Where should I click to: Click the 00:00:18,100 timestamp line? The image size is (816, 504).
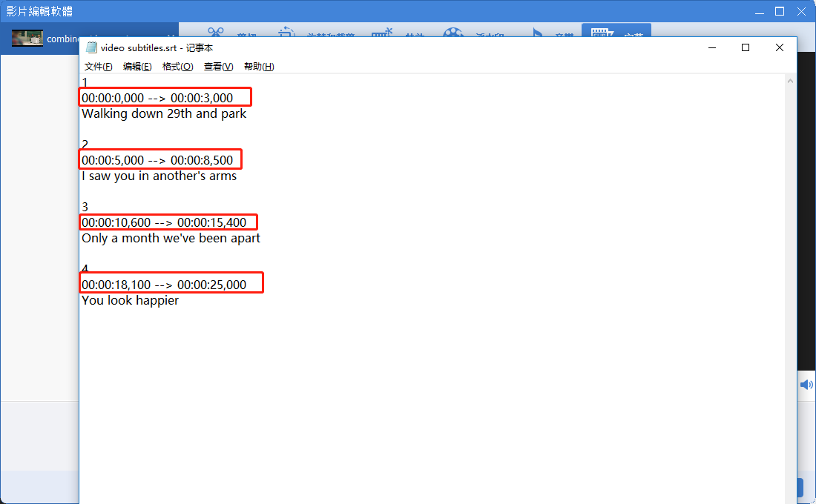(164, 285)
